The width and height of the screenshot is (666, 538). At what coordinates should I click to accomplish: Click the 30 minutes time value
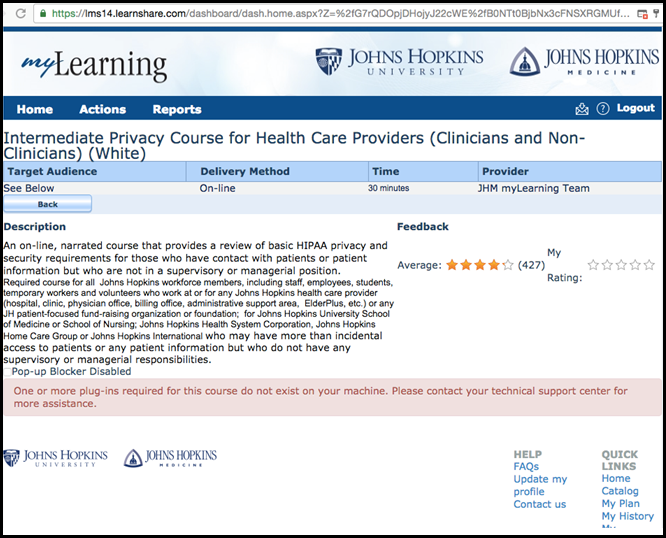pos(389,188)
